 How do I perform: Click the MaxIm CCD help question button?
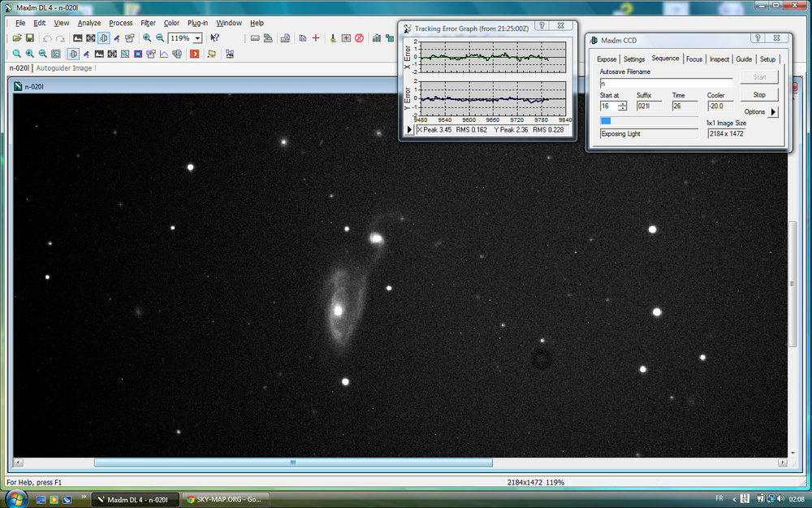757,38
